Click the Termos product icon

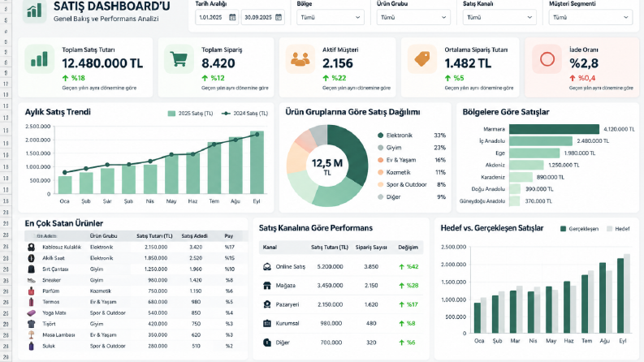click(x=31, y=302)
